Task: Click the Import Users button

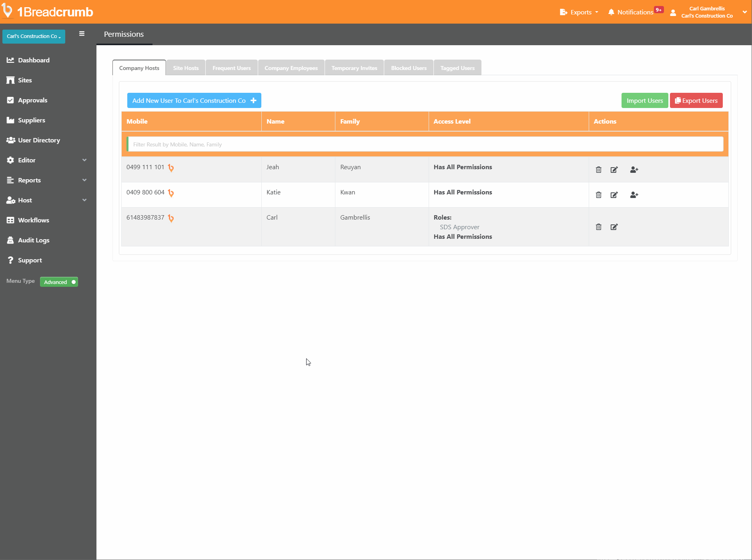Action: click(644, 100)
